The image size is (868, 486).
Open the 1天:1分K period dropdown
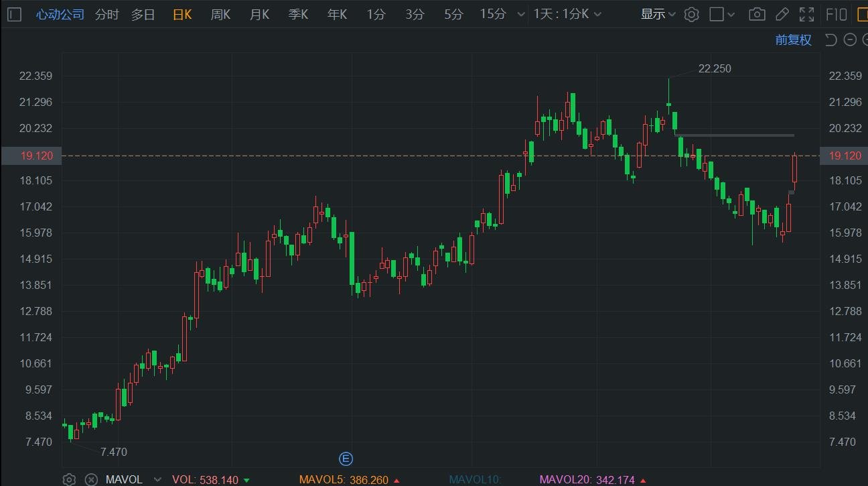567,14
